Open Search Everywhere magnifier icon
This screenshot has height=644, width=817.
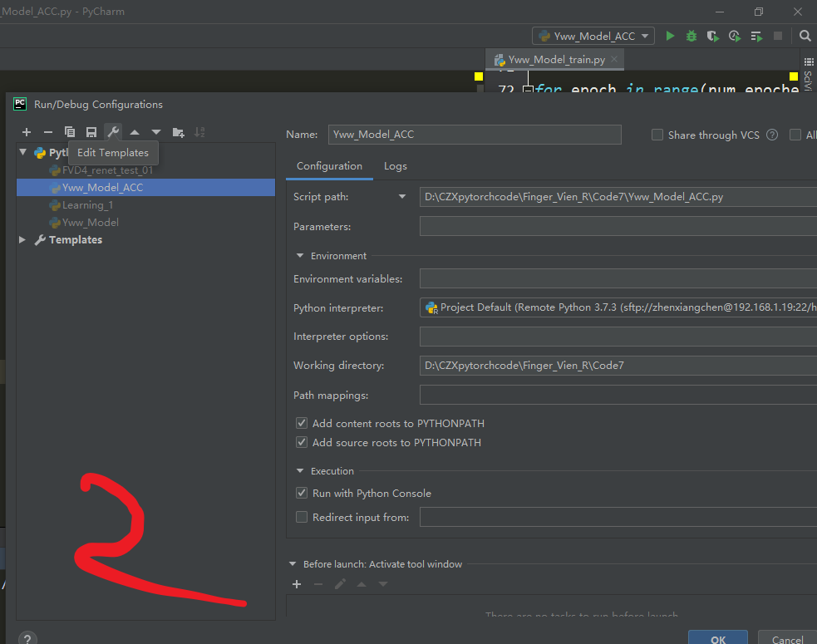tap(805, 36)
